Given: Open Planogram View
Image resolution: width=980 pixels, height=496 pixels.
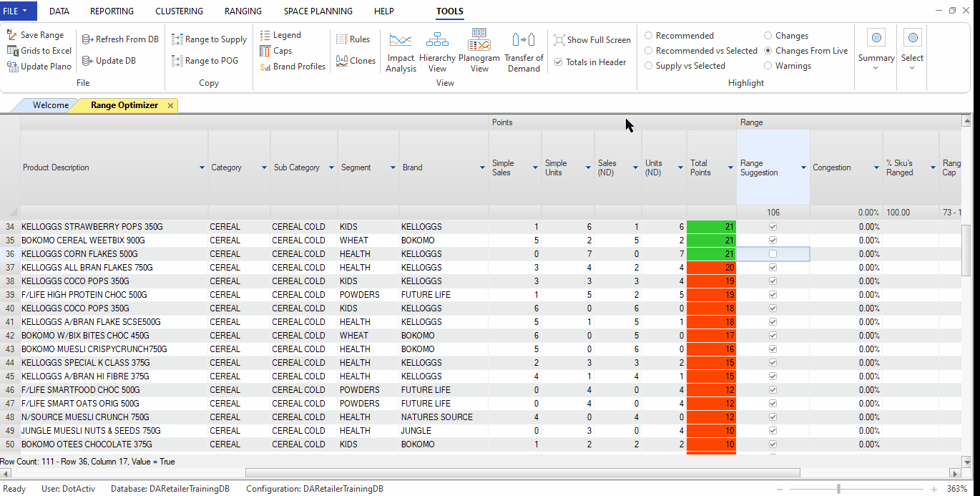Looking at the screenshot, I should pyautogui.click(x=479, y=52).
